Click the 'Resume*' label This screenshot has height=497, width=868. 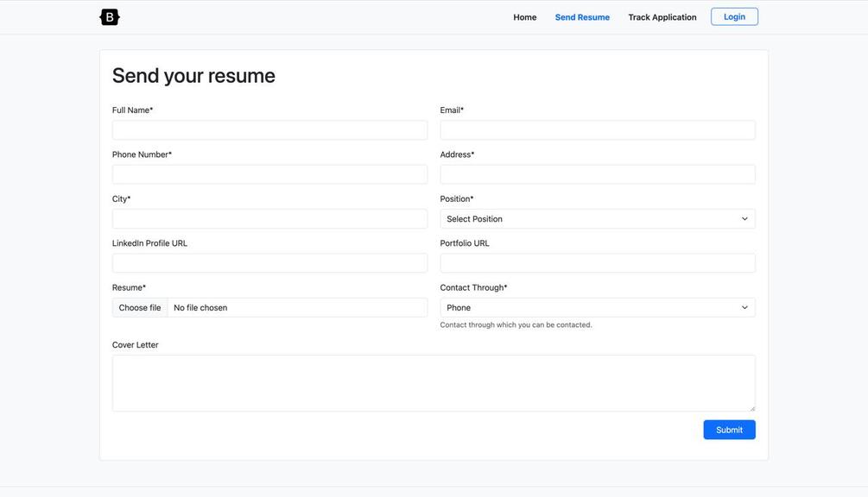129,287
